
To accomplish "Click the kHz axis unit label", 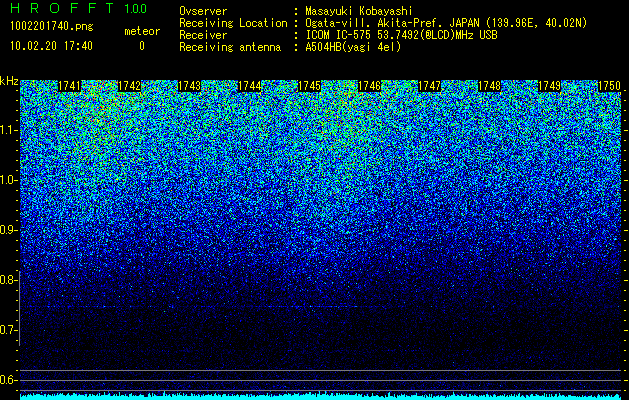I will click(x=9, y=81).
